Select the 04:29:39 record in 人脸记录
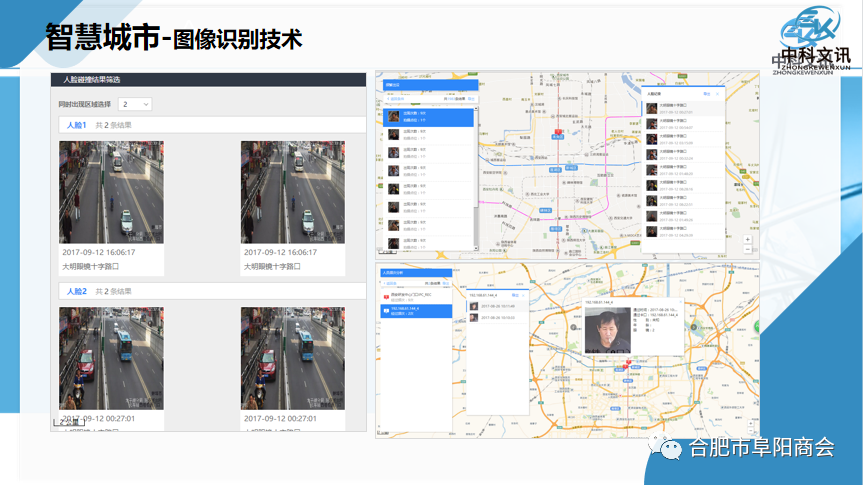Screen dimensions: 863x485 tap(683, 232)
